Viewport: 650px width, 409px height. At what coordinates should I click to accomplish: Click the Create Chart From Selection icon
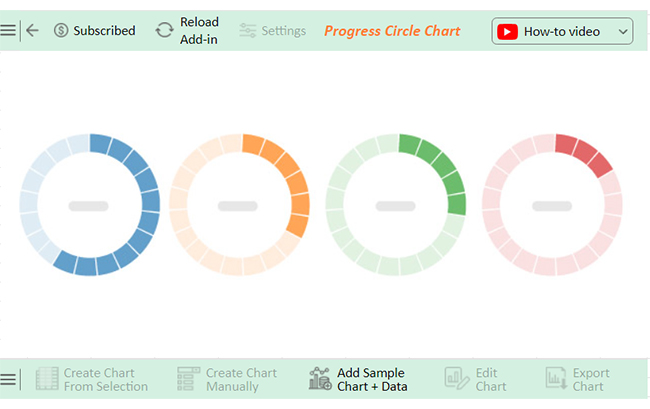pos(47,379)
